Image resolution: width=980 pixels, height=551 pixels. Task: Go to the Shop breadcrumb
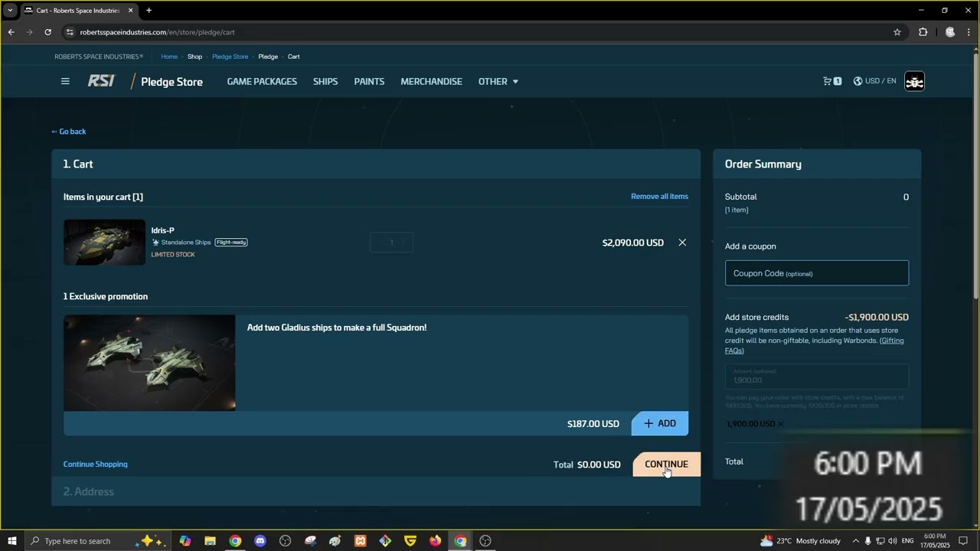point(194,57)
